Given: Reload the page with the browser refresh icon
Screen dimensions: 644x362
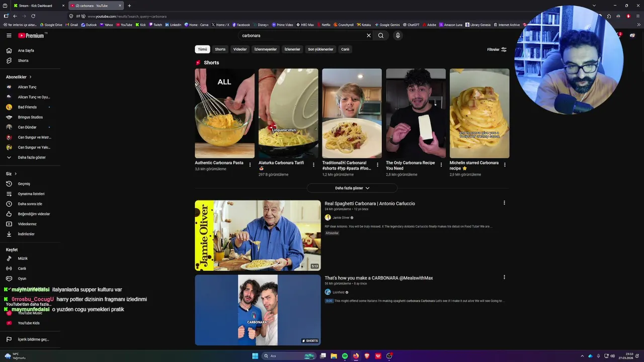Looking at the screenshot, I should (x=33, y=16).
